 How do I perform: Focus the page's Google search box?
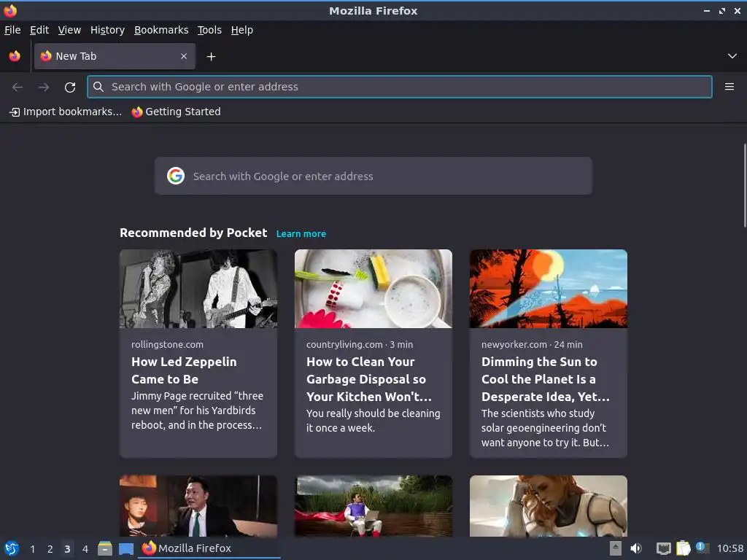[x=373, y=176]
